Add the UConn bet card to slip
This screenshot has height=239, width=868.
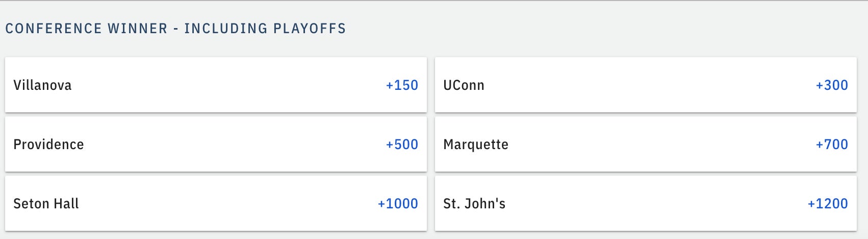646,85
